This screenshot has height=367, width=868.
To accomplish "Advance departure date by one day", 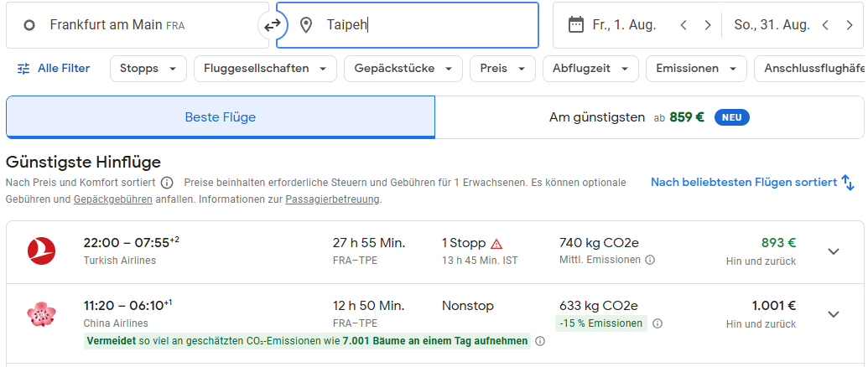I will point(708,25).
